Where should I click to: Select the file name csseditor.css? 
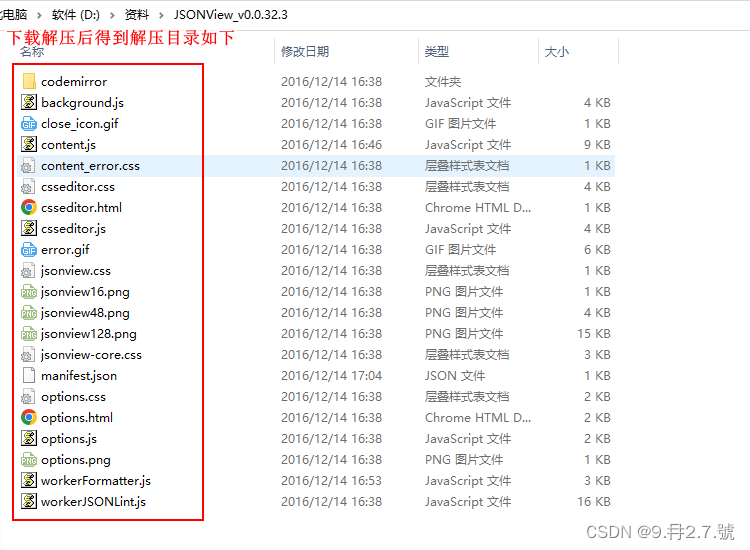pos(78,187)
